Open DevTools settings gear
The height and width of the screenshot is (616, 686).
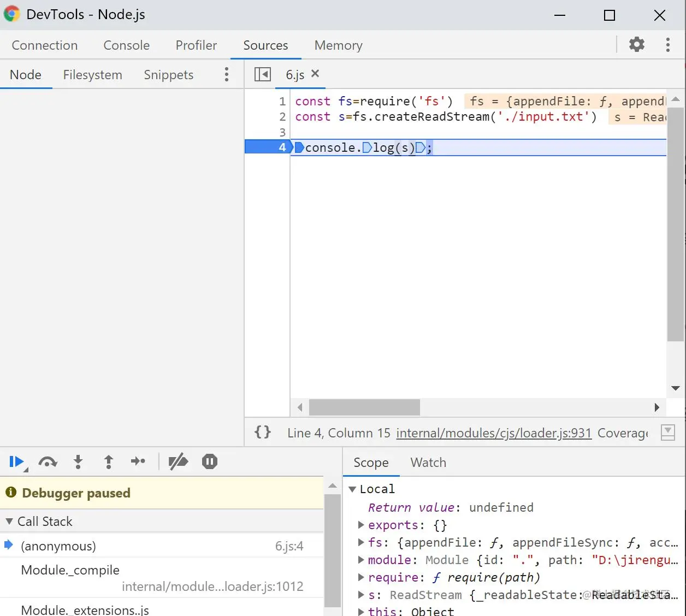pos(636,45)
